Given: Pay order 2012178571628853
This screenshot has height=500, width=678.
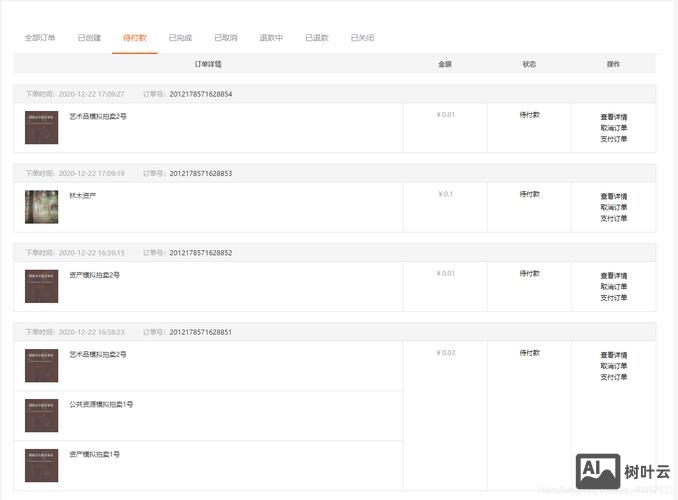Looking at the screenshot, I should [614, 218].
